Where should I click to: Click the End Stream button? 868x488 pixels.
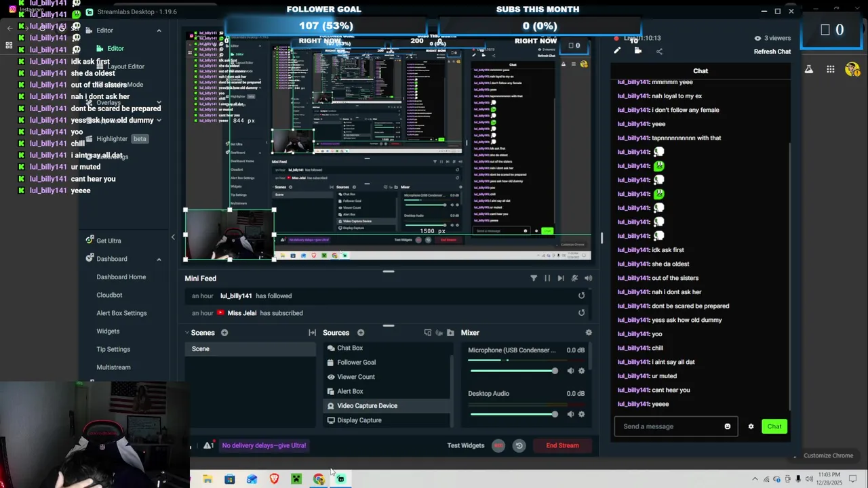click(x=562, y=445)
